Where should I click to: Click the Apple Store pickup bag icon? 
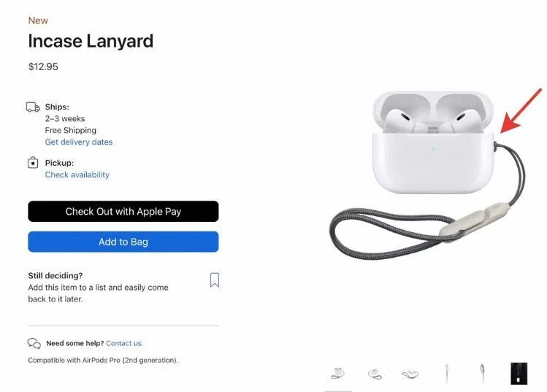(x=33, y=163)
